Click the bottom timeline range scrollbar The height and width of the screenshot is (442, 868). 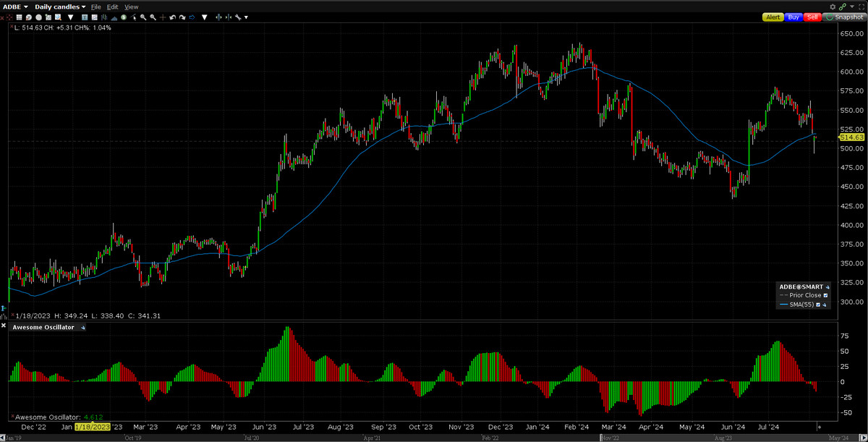click(434, 438)
